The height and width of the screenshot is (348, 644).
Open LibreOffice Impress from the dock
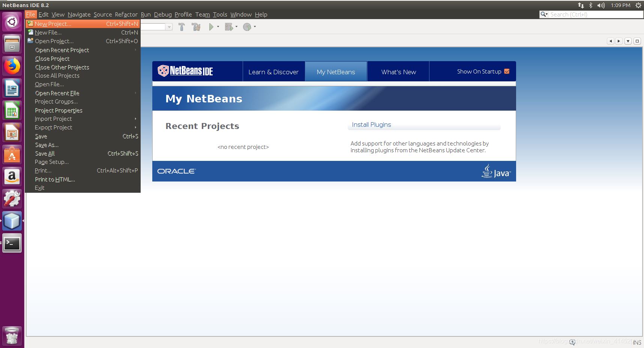[12, 133]
